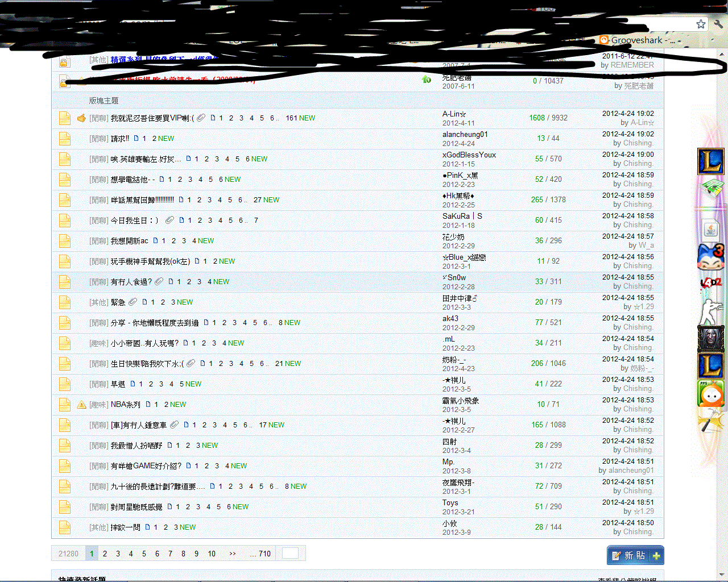
Task: Open thread 玩手機神手幫幫我(ok左)
Action: click(x=150, y=261)
